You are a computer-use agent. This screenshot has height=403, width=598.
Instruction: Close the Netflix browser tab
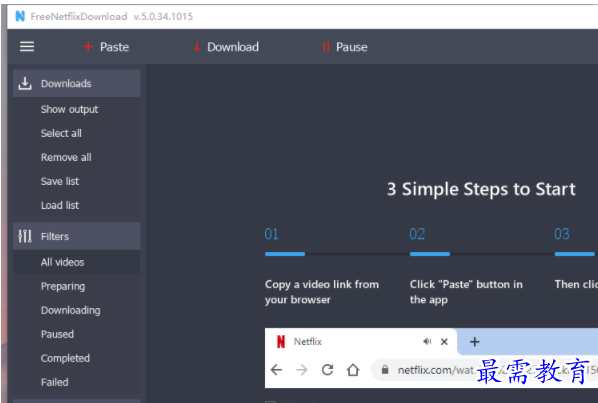[444, 342]
